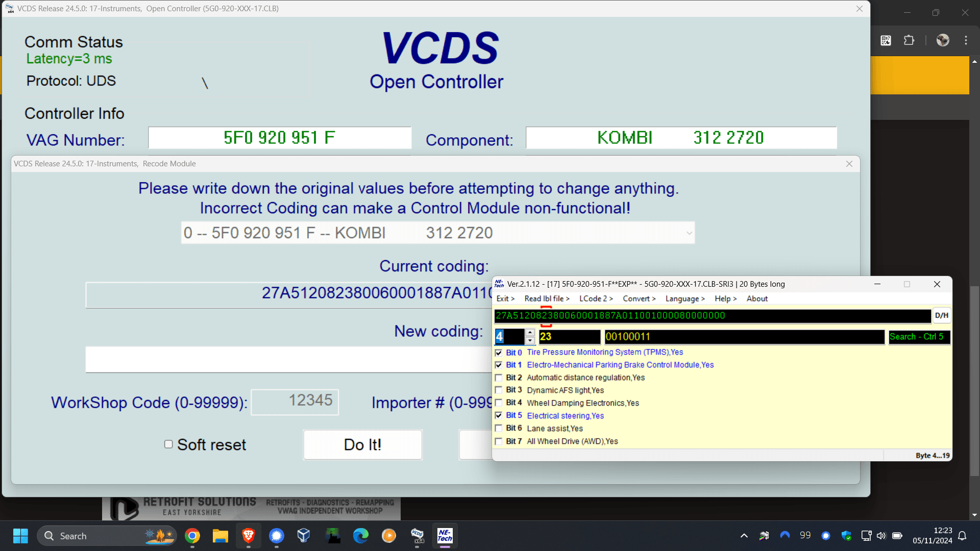Open the LCode 2 menu

tap(596, 299)
